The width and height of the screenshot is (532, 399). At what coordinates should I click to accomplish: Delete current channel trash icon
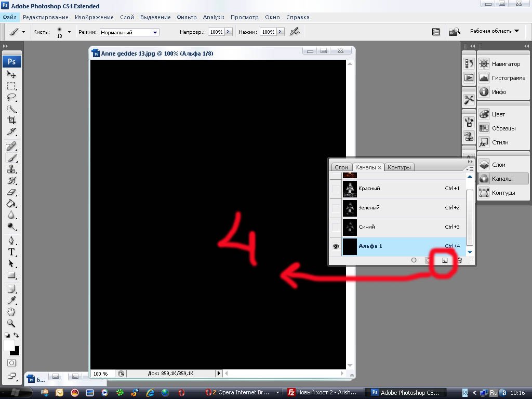click(460, 261)
